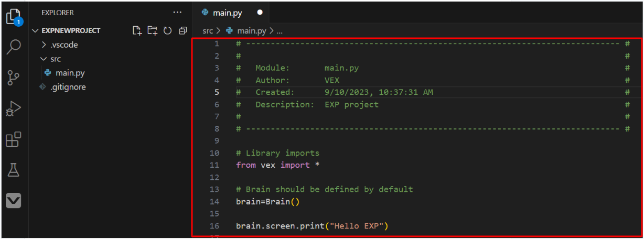Collapse all folders in Explorer

(183, 30)
